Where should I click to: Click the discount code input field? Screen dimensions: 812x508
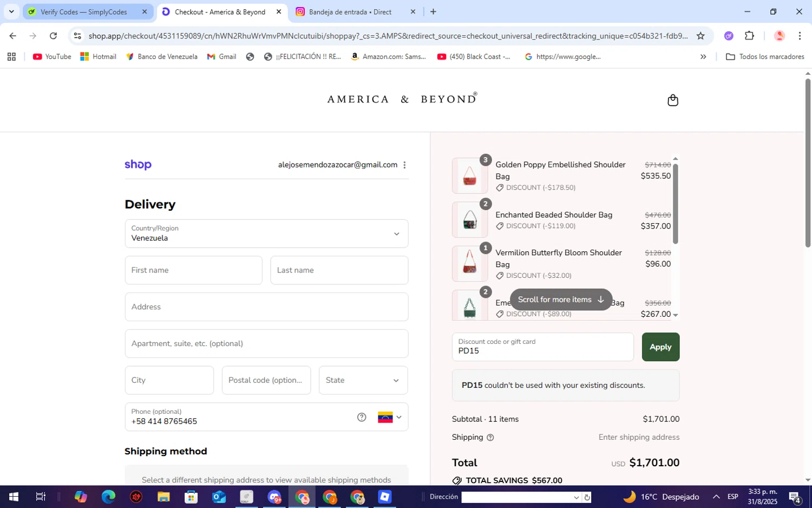(x=542, y=347)
